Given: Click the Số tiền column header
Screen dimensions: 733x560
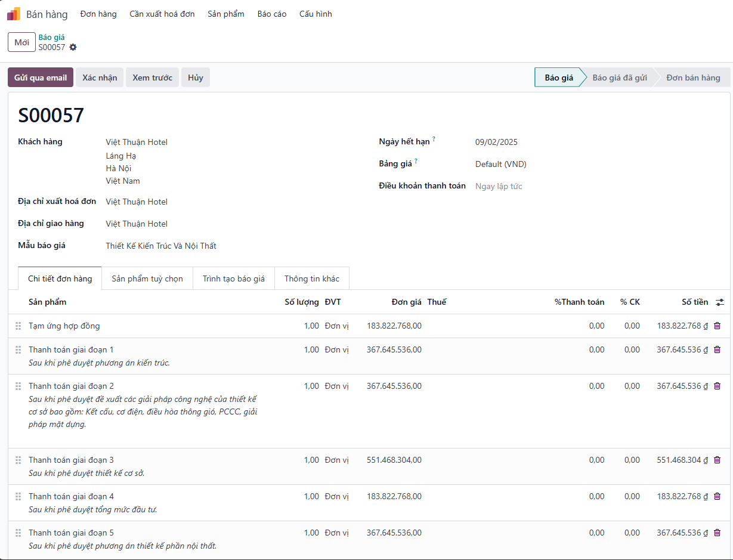Looking at the screenshot, I should coord(695,302).
